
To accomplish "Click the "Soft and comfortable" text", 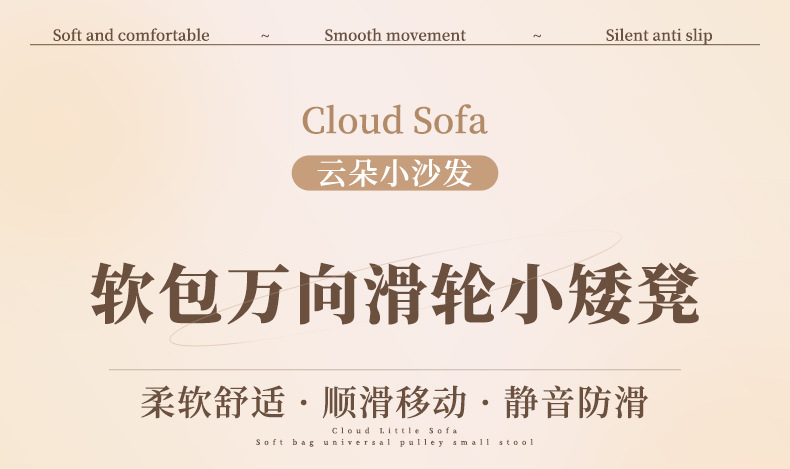I will coord(131,36).
